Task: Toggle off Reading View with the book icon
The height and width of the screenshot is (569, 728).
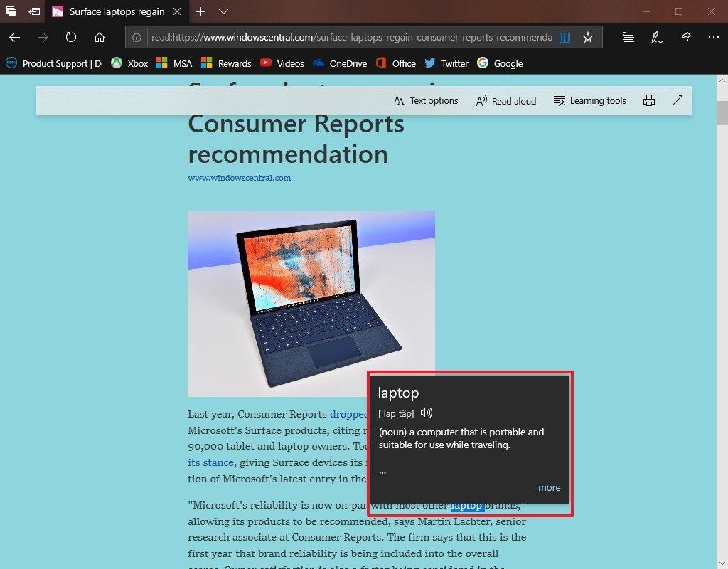Action: click(564, 37)
